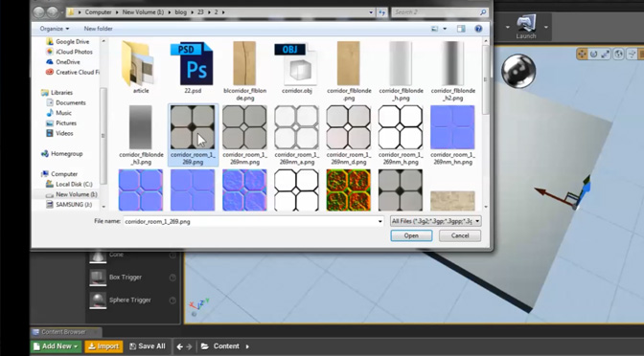The height and width of the screenshot is (356, 644).
Task: Click 'blog' in the address path
Action: point(181,12)
